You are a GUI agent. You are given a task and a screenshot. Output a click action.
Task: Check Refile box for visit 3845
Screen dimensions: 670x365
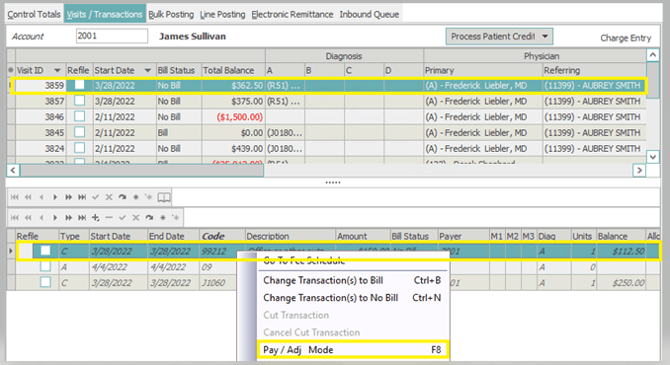pyautogui.click(x=79, y=132)
